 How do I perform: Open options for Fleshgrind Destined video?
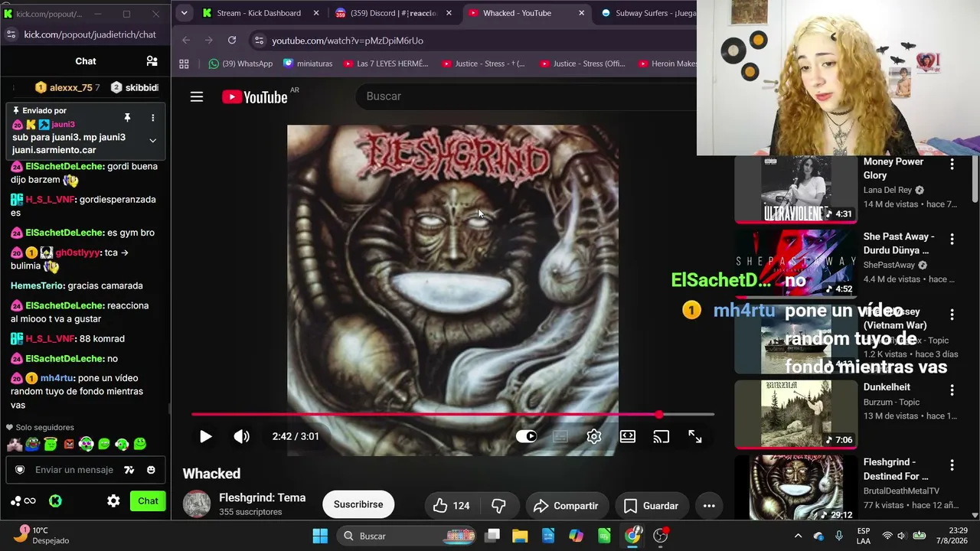coord(952,465)
